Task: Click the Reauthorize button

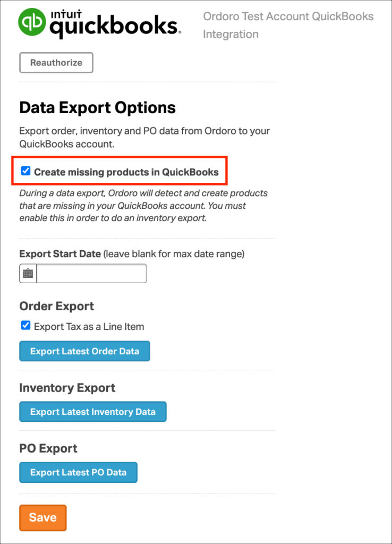Action: click(x=56, y=63)
